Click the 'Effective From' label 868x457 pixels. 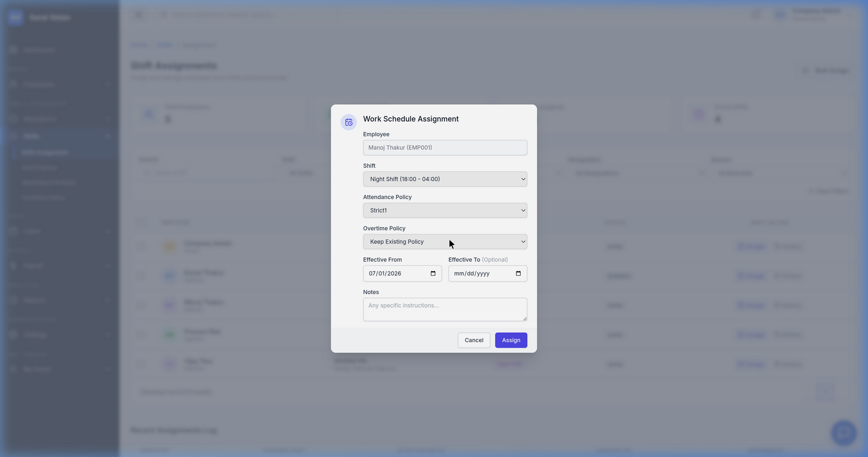[382, 260]
